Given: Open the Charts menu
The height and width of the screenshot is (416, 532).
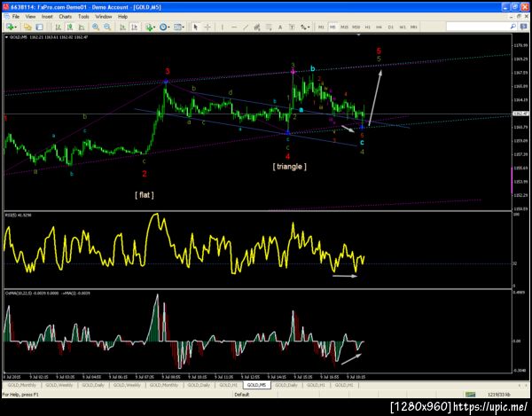Looking at the screenshot, I should [66, 16].
